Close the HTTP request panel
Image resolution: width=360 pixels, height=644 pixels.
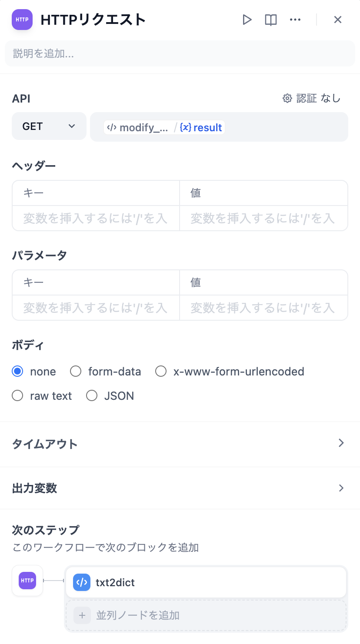point(338,20)
